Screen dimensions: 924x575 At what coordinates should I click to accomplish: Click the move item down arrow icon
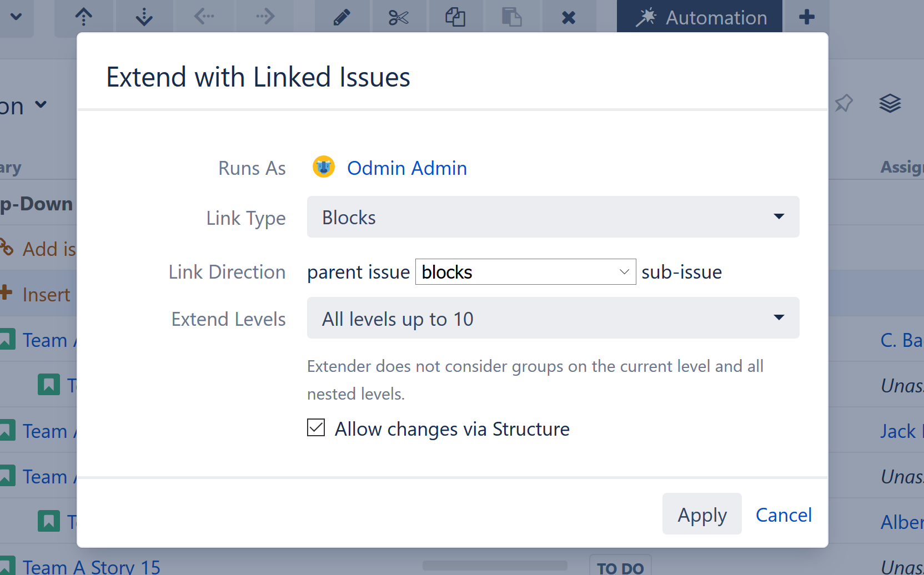coord(144,17)
